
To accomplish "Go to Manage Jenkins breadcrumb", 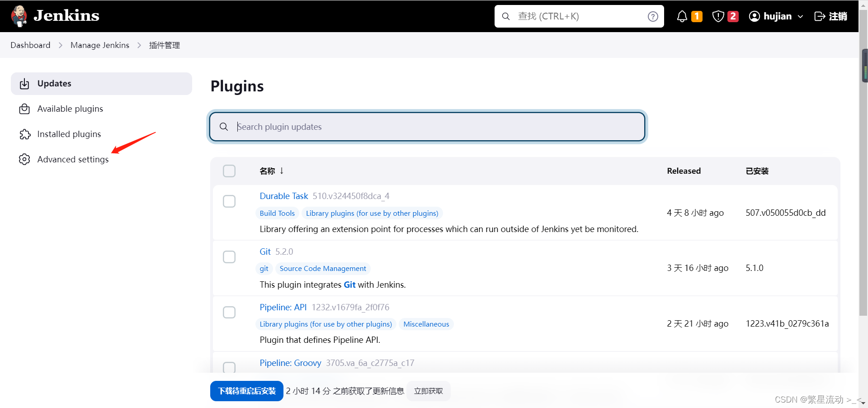I will 100,45.
